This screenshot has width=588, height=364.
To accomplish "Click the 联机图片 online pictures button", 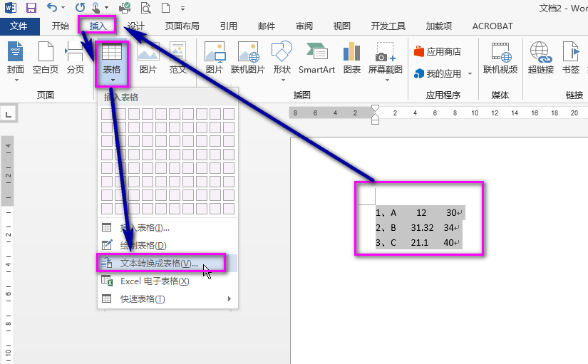I will 248,58.
